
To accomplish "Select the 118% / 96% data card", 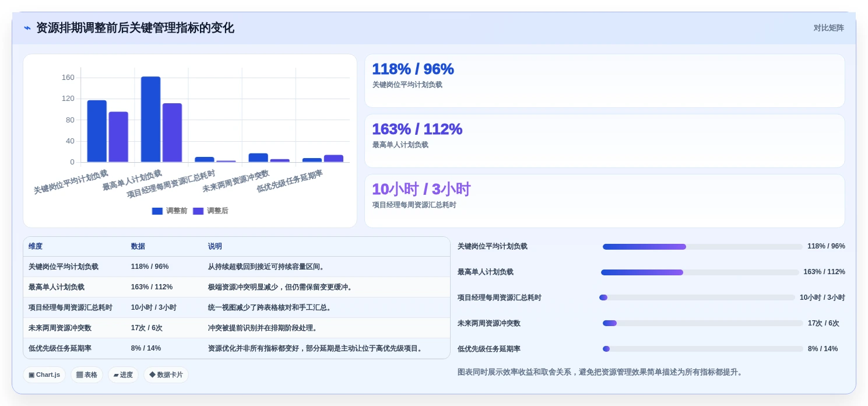I will pyautogui.click(x=605, y=80).
